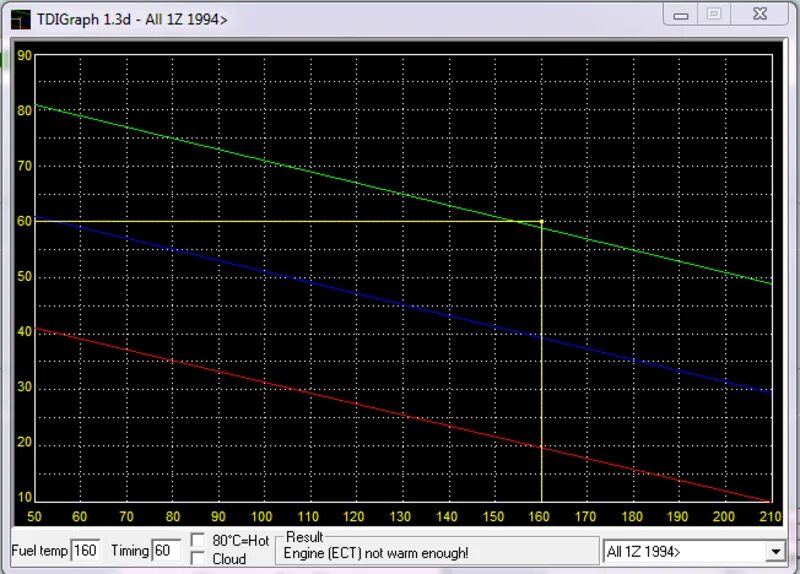Click the 'TDIGraph 1.3d - All 1Z 1994>' title text
The image size is (800, 574).
tap(132, 20)
